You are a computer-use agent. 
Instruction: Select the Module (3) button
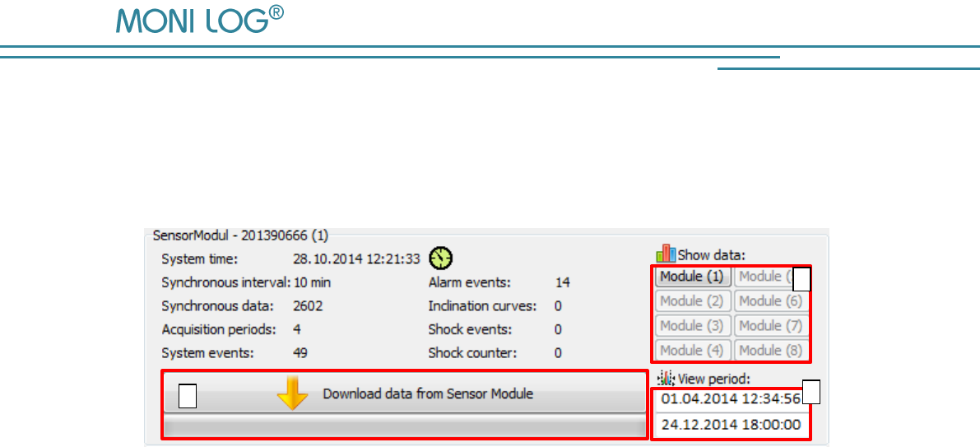(693, 325)
